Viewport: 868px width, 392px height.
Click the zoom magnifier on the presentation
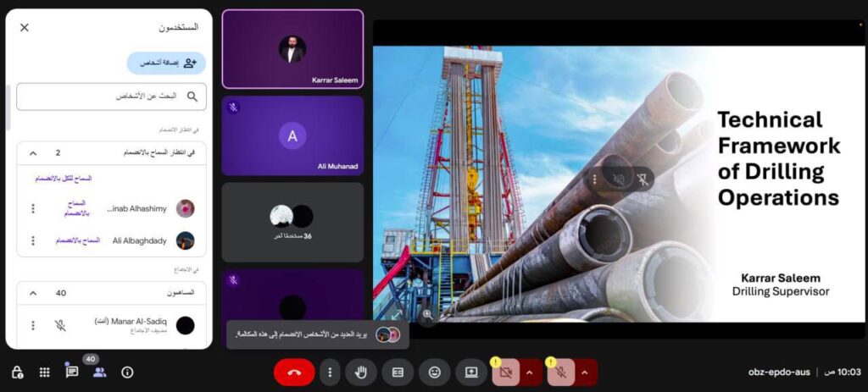(x=427, y=315)
